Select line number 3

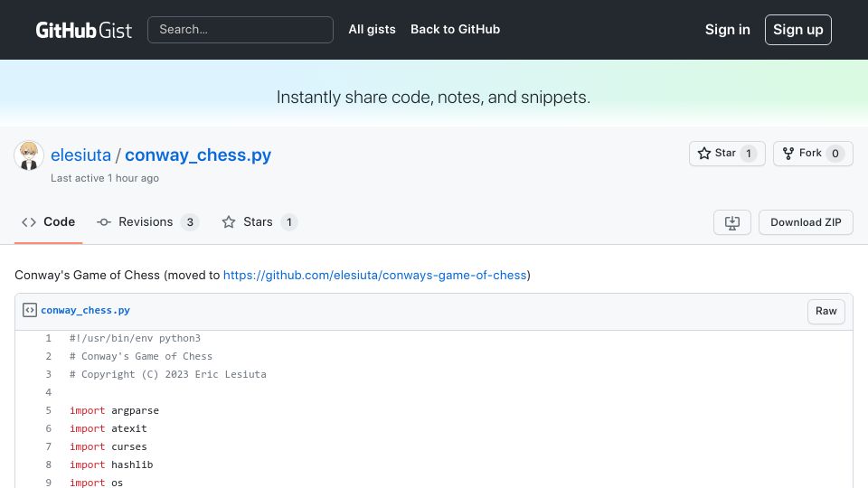[x=48, y=374]
